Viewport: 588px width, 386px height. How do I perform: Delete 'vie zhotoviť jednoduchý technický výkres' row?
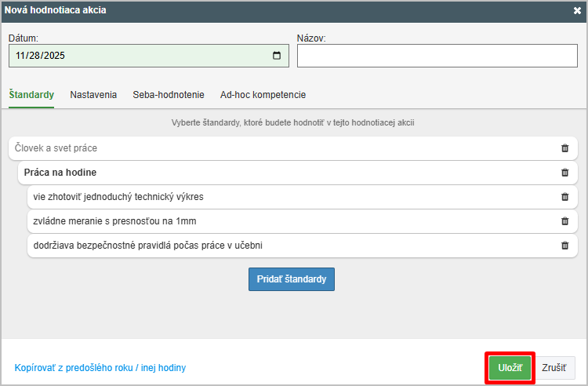564,197
